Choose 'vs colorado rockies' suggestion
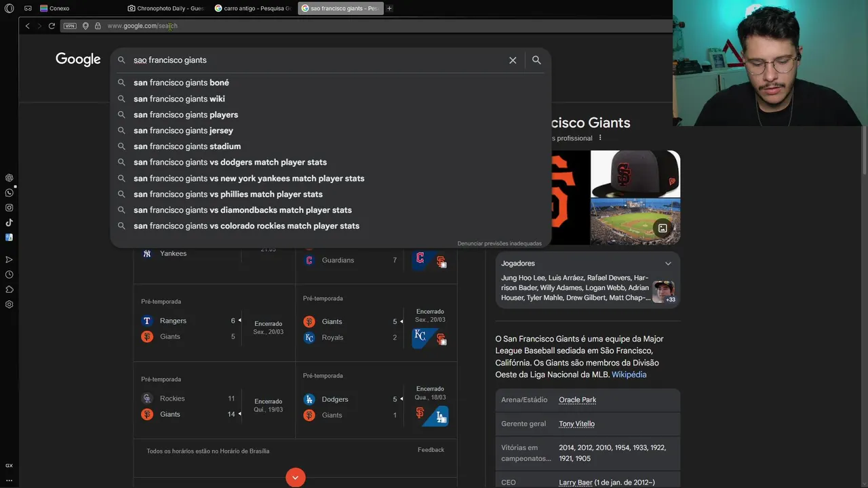 [x=330, y=226]
